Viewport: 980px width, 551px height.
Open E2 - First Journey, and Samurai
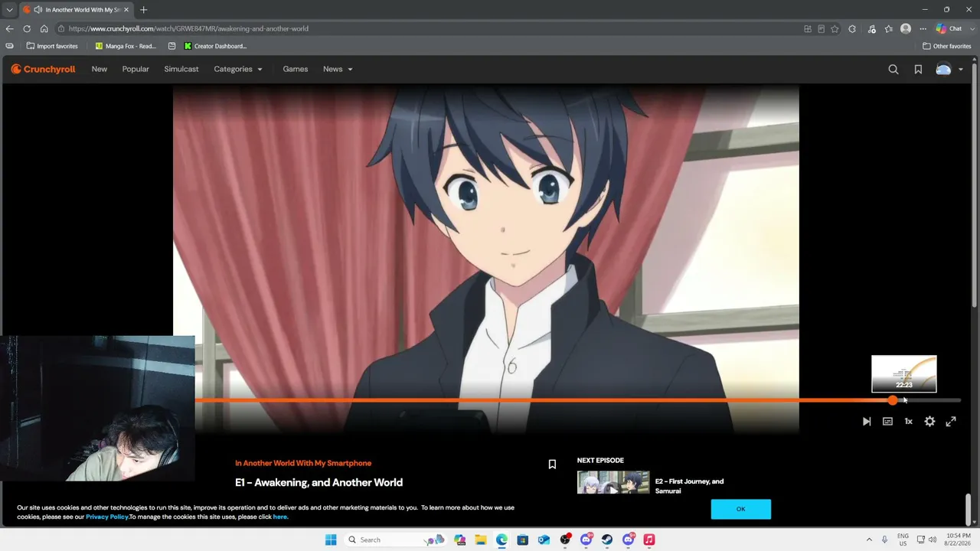[689, 486]
